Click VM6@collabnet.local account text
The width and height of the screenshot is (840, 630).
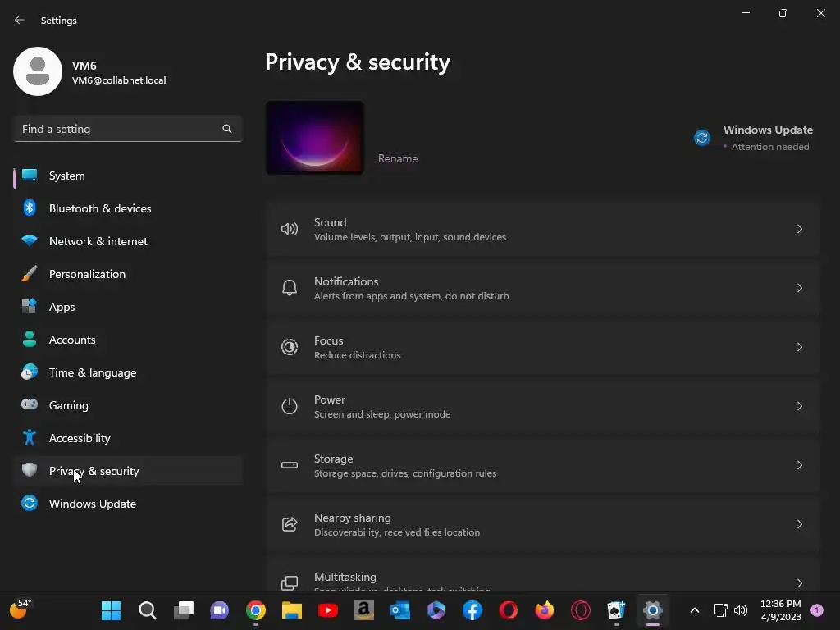[119, 80]
